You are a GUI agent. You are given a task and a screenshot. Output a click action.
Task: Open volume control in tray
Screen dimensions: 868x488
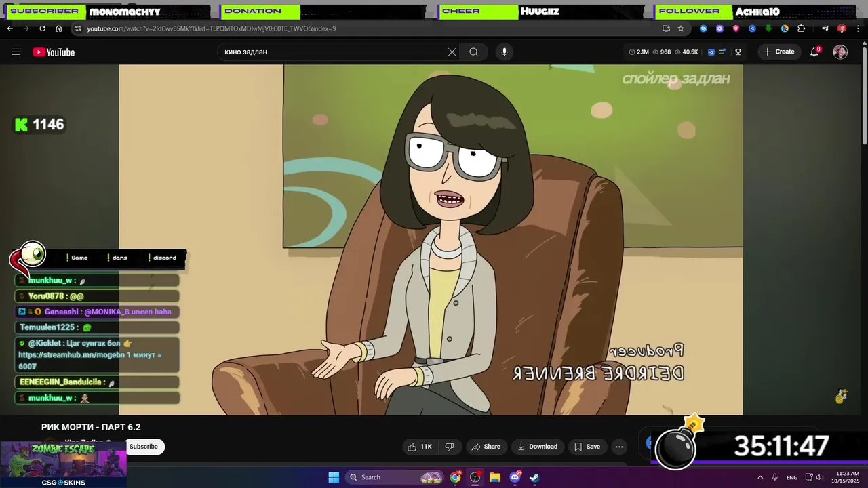click(819, 477)
